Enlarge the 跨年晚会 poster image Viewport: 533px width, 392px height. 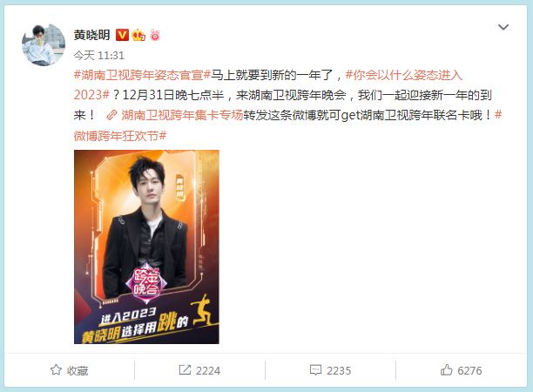(x=146, y=247)
